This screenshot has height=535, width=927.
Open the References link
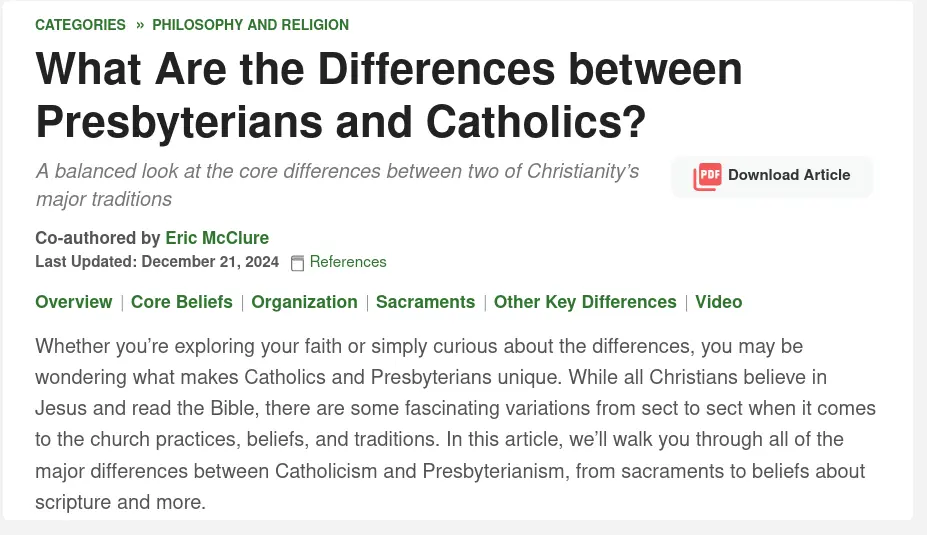pyautogui.click(x=347, y=262)
